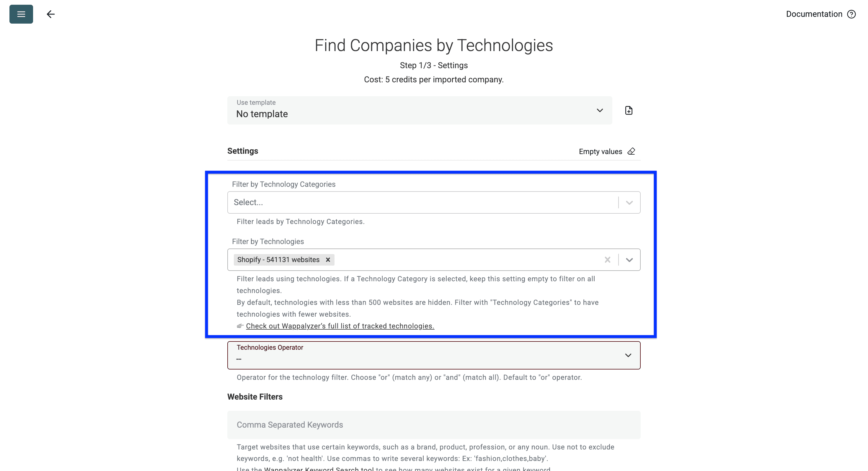The height and width of the screenshot is (471, 868).
Task: Click the back arrow to return
Action: point(51,14)
